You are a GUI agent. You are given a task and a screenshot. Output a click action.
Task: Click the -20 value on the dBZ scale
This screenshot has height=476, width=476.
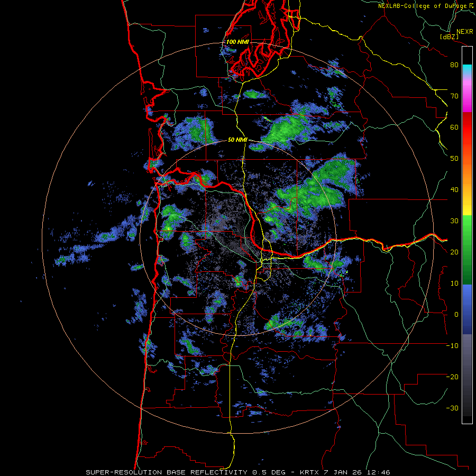click(x=452, y=377)
